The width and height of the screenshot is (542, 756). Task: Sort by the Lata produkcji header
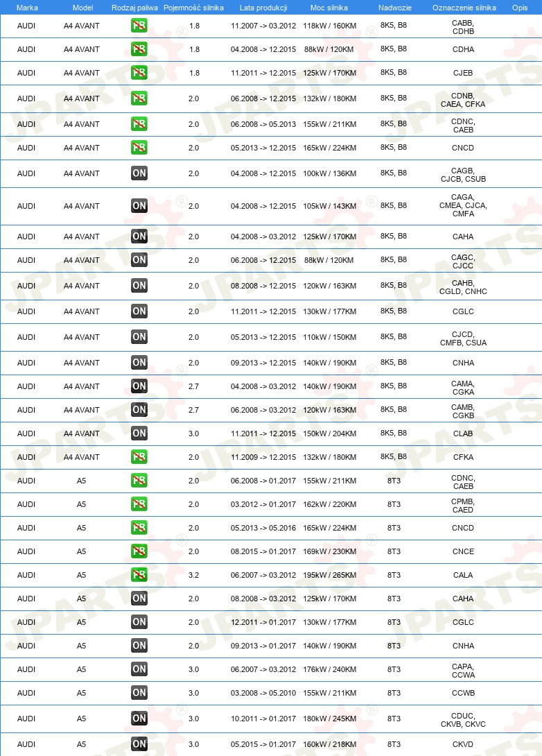tap(263, 8)
